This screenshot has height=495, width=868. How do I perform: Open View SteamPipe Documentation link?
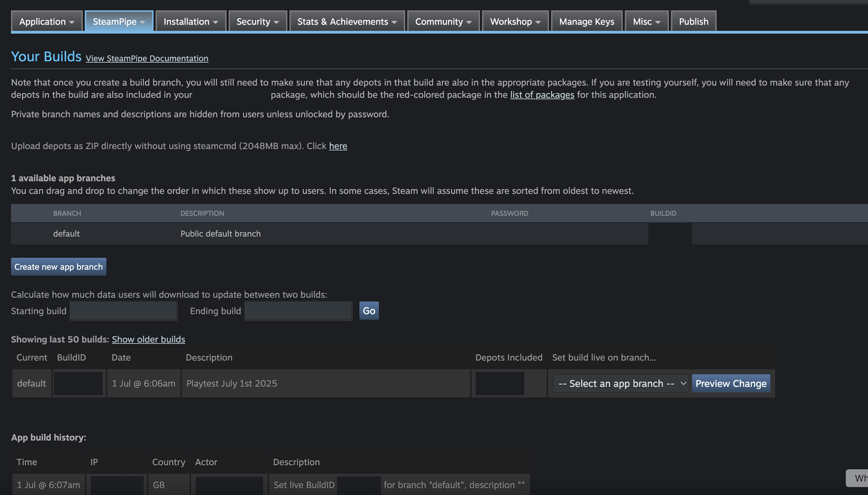point(147,59)
